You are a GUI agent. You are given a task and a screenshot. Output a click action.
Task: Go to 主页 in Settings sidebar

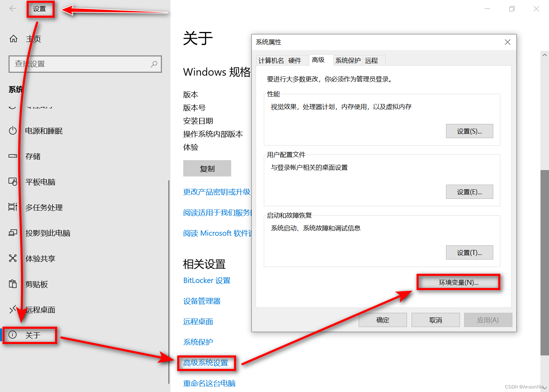(x=33, y=39)
